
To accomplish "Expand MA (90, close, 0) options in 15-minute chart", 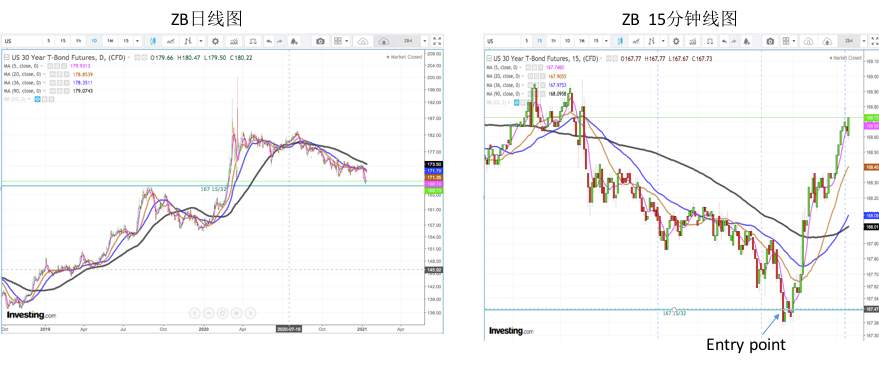I will (522, 94).
